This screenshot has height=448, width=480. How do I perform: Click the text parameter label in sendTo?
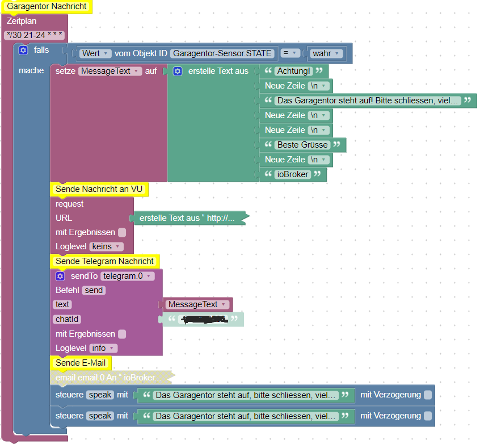[x=62, y=304]
